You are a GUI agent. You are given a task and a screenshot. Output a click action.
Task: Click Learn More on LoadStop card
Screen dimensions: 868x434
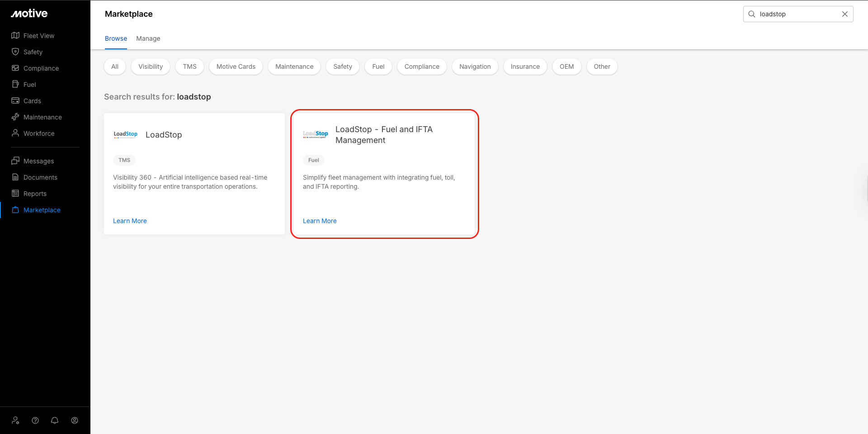click(130, 221)
